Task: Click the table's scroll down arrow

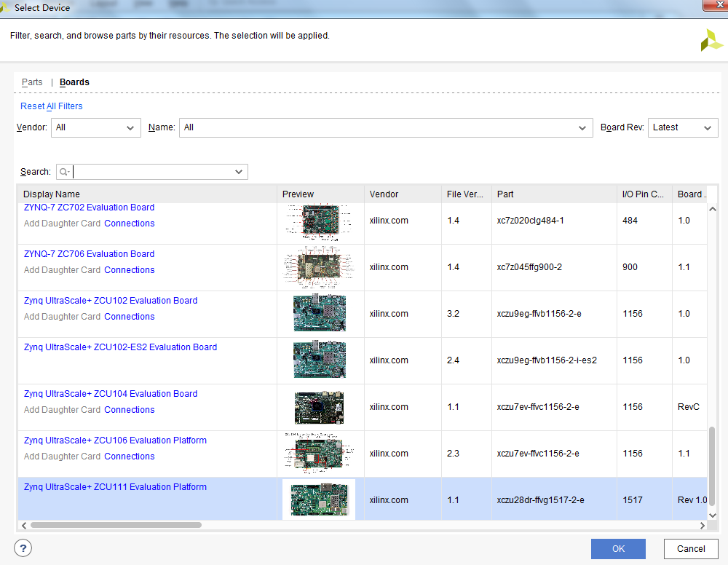Action: [x=712, y=515]
